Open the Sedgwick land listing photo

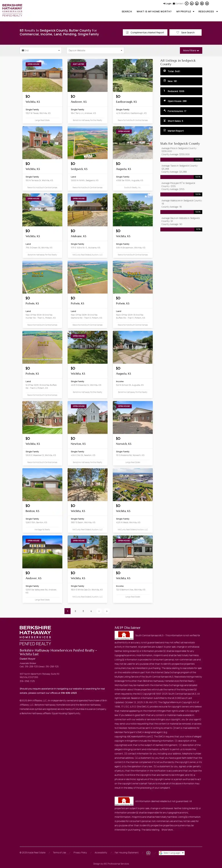pos(88,143)
